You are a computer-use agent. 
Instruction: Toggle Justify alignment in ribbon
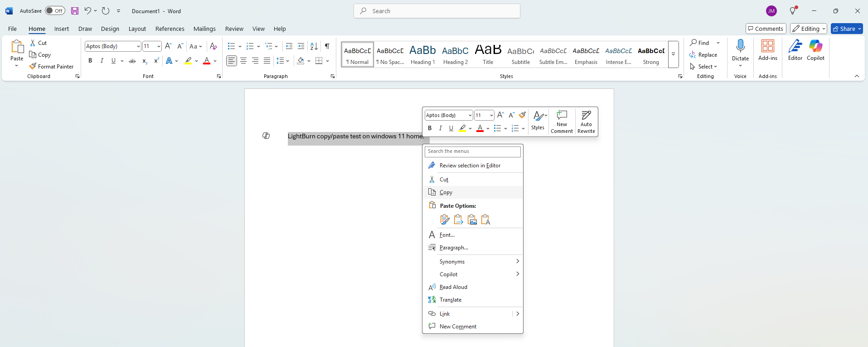267,61
